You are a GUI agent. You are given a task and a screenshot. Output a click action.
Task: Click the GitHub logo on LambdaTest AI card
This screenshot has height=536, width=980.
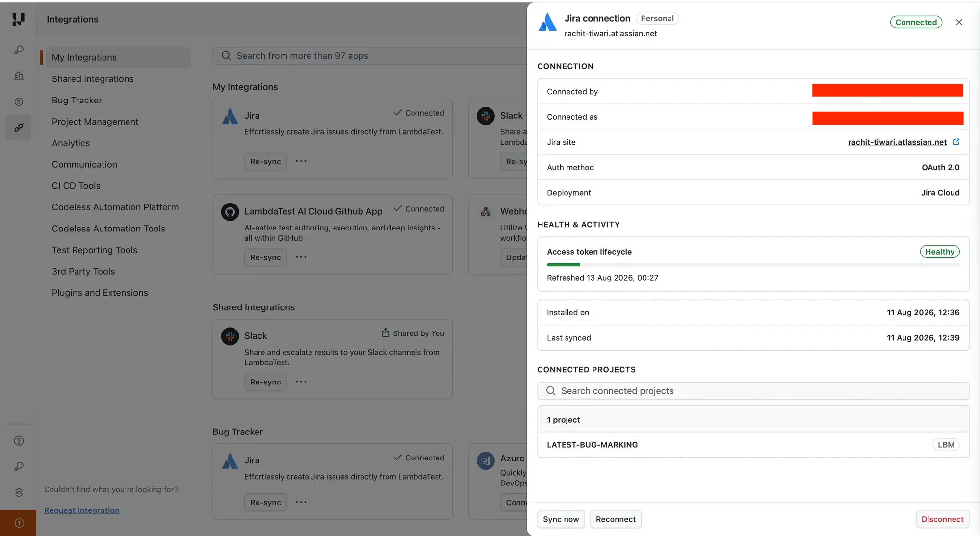click(230, 212)
